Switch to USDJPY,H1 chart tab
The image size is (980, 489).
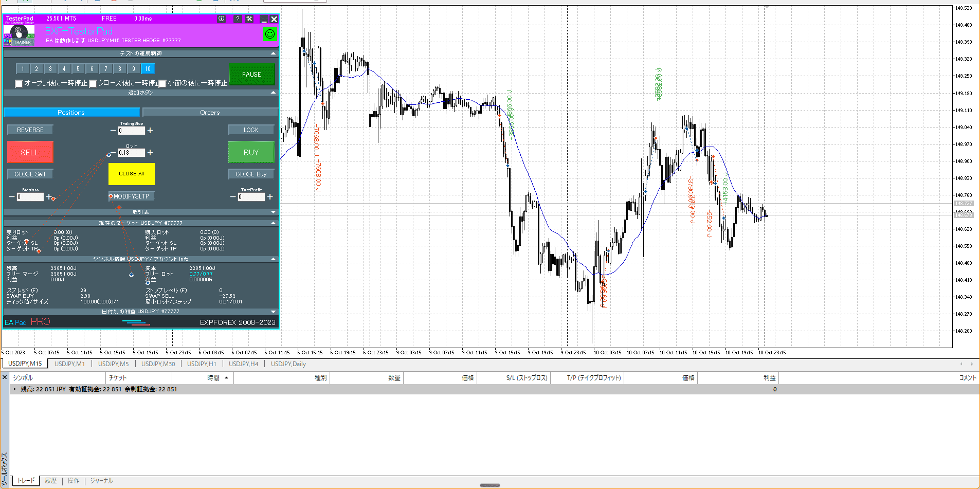pos(202,364)
